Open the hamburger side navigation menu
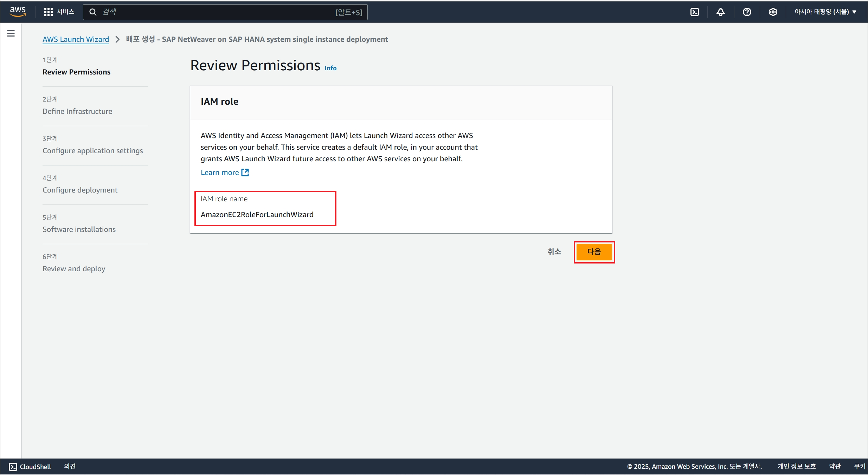The image size is (868, 475). pos(11,33)
